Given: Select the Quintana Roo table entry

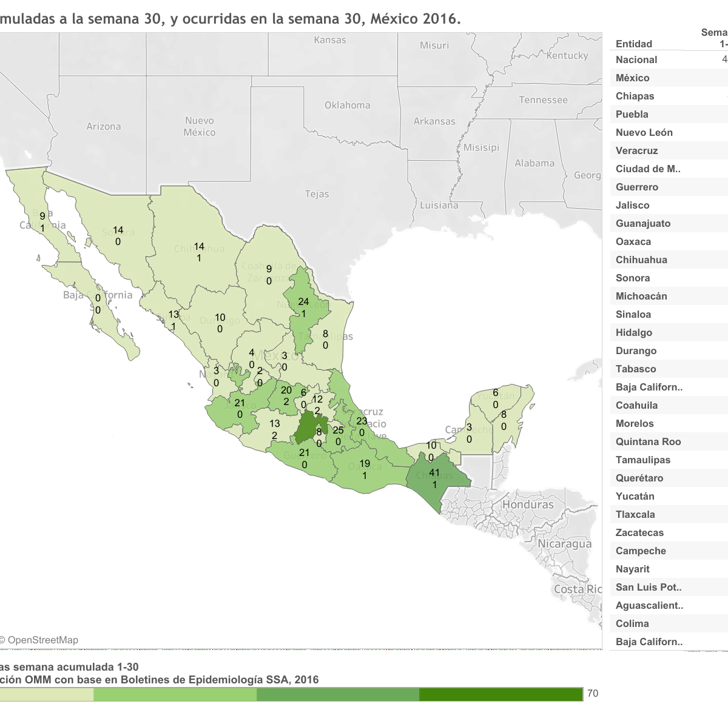Looking at the screenshot, I should pyautogui.click(x=649, y=441).
